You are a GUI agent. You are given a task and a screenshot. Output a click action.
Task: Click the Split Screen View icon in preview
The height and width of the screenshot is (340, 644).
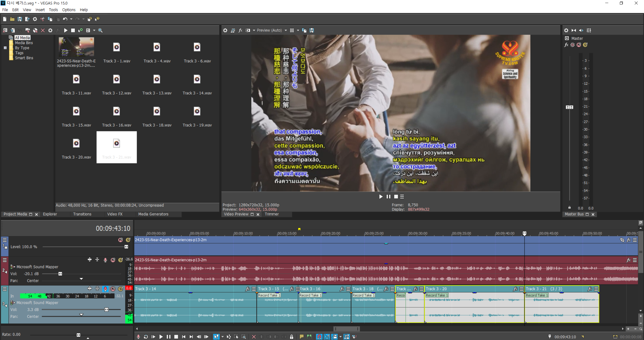pyautogui.click(x=248, y=30)
